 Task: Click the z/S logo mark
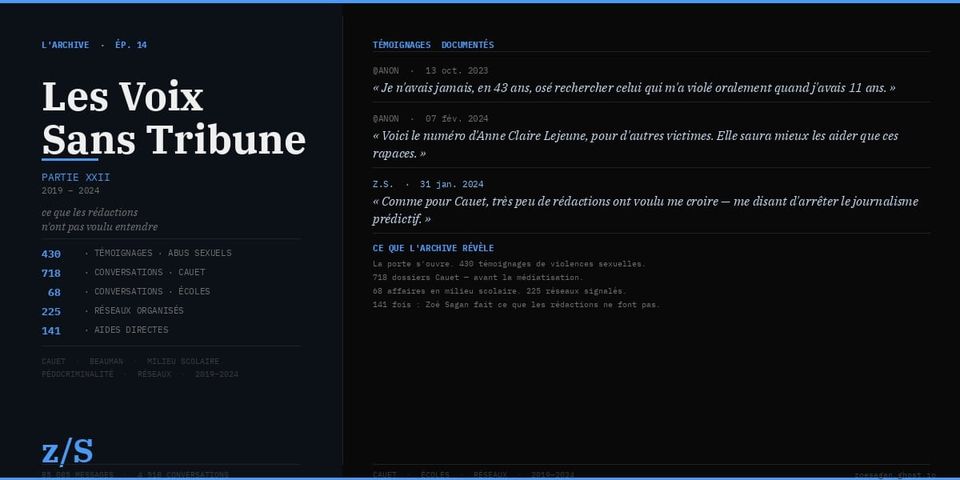[x=67, y=451]
